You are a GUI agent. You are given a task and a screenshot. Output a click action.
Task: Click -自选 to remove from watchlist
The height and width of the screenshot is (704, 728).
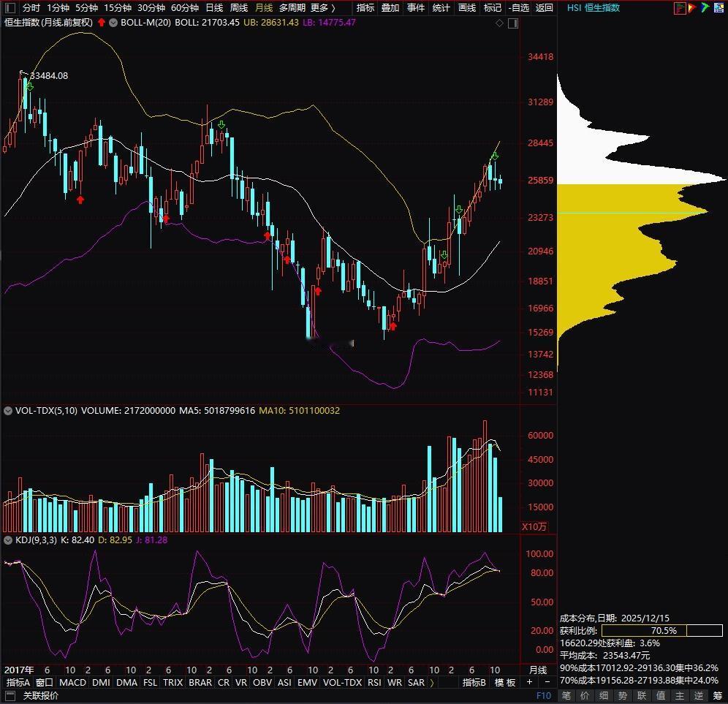tap(519, 8)
